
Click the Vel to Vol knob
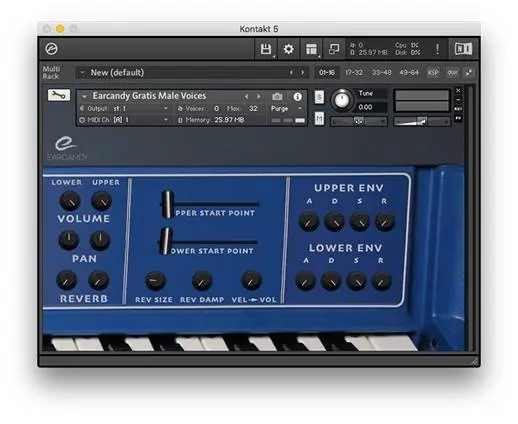(x=251, y=281)
